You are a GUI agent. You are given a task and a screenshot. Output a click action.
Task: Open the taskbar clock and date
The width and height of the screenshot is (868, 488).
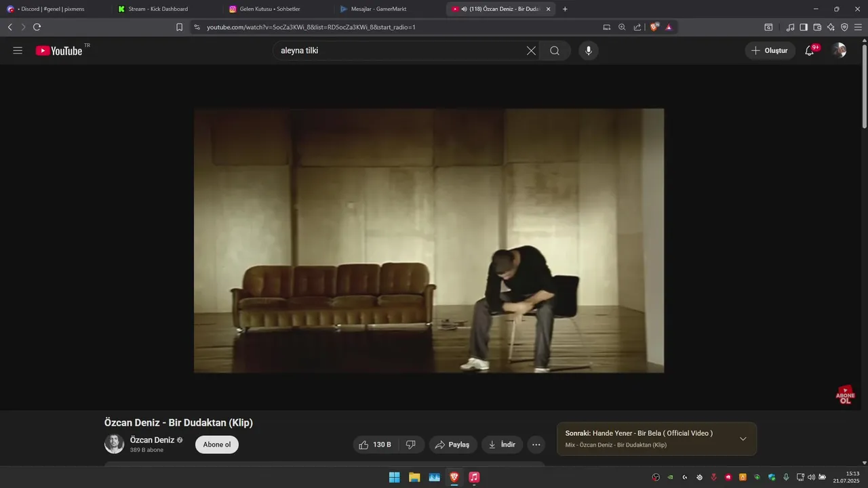pos(846,477)
